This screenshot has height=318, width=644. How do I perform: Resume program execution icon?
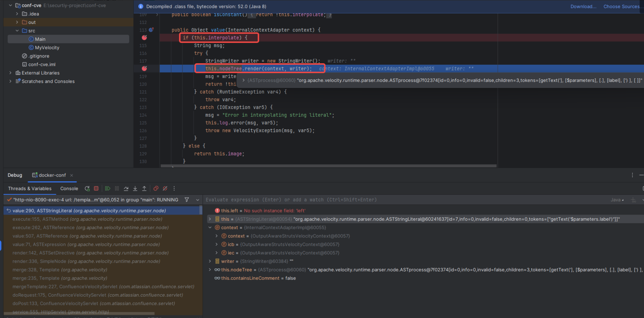coord(108,189)
